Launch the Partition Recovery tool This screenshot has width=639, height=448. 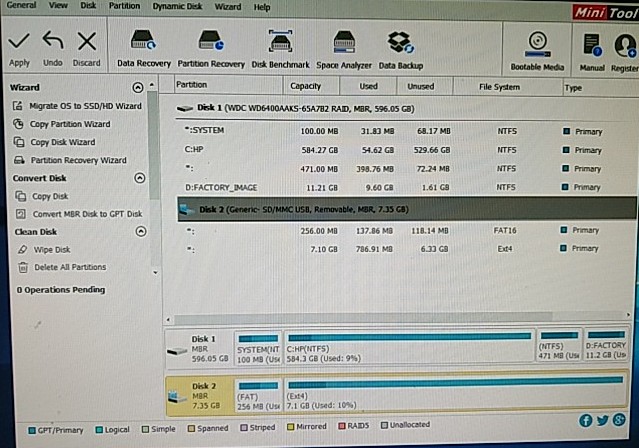point(210,44)
